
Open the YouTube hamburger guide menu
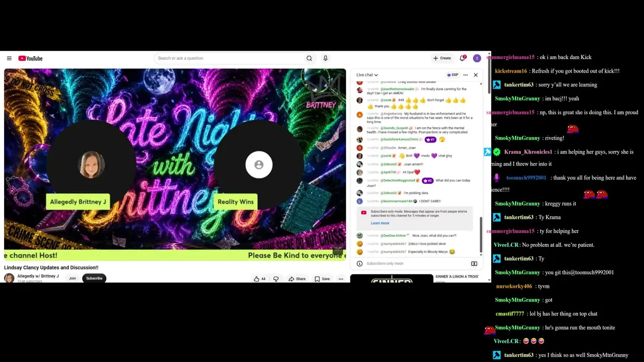click(9, 58)
